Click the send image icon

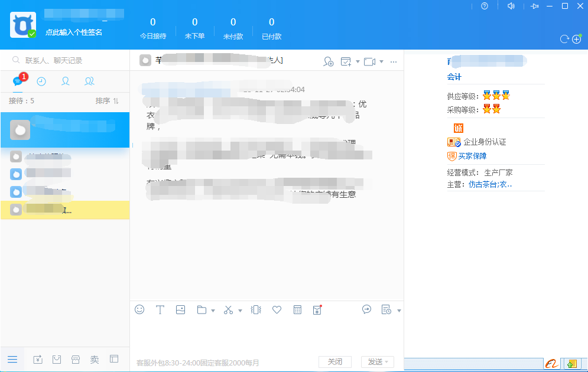(x=181, y=309)
